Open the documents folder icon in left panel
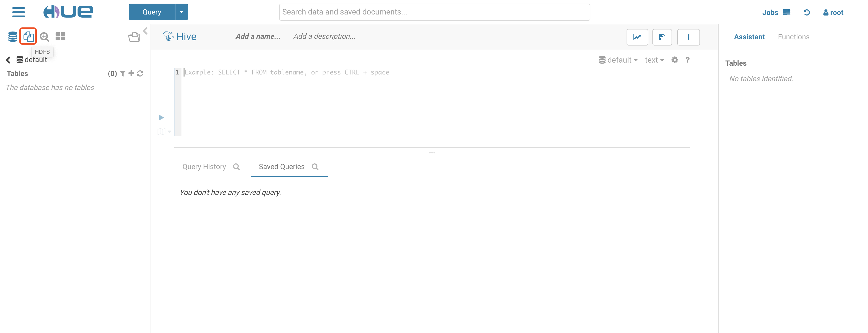This screenshot has width=868, height=333. tap(134, 37)
